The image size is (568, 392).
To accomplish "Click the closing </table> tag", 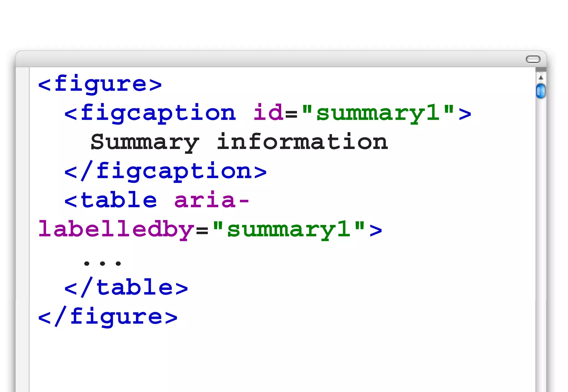I will (126, 288).
